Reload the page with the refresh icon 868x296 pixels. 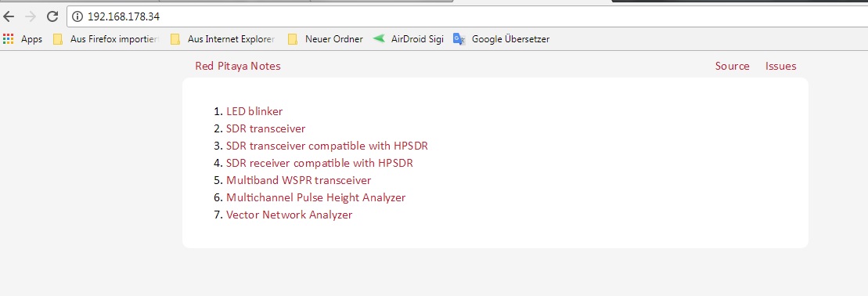click(52, 16)
